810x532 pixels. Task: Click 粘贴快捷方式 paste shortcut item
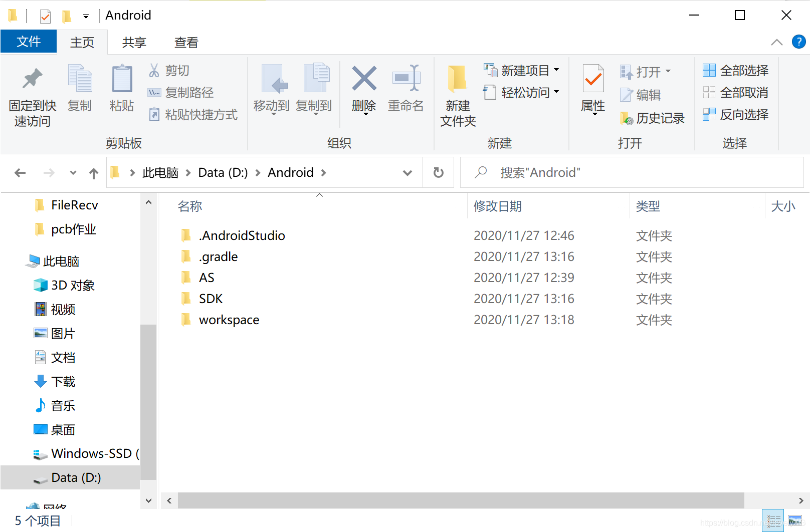click(193, 115)
